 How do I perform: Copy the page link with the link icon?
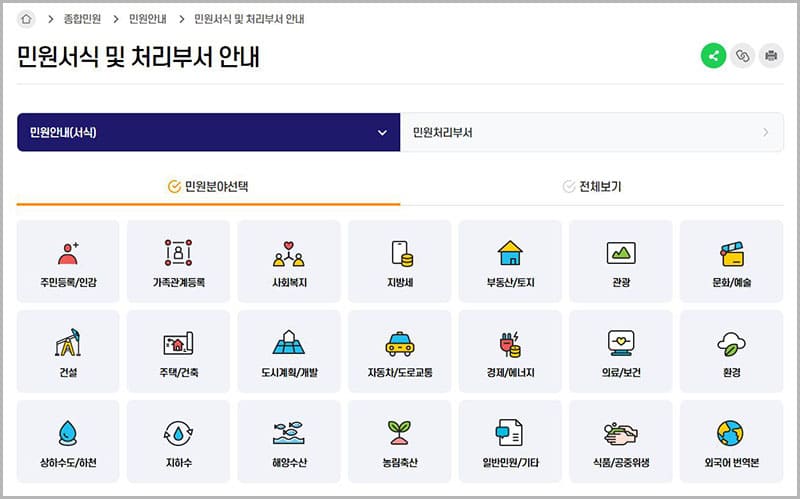(742, 56)
